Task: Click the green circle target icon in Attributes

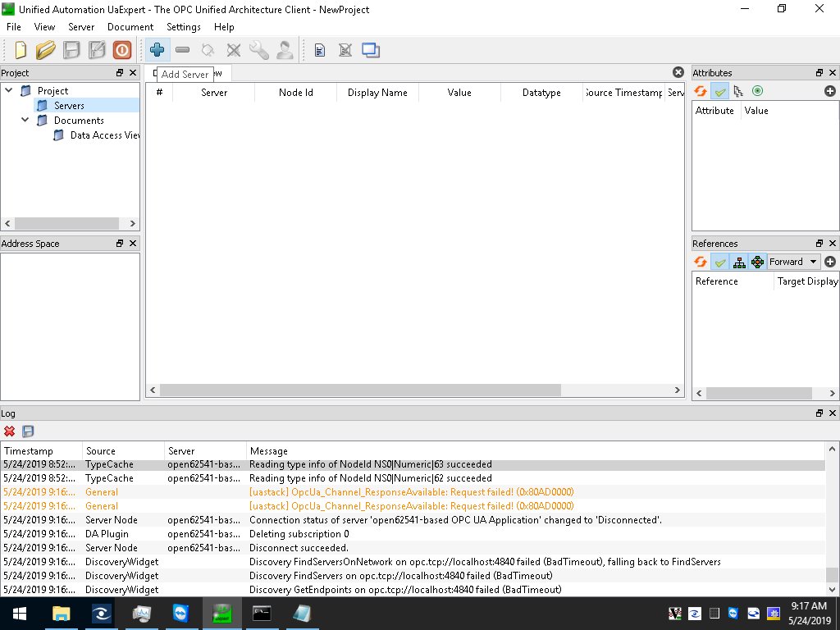Action: click(757, 91)
